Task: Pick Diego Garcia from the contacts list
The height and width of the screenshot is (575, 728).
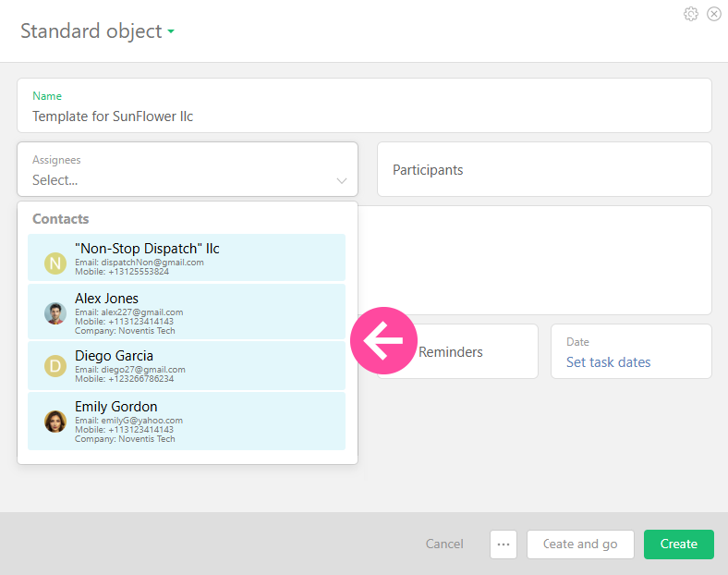Action: coord(187,365)
